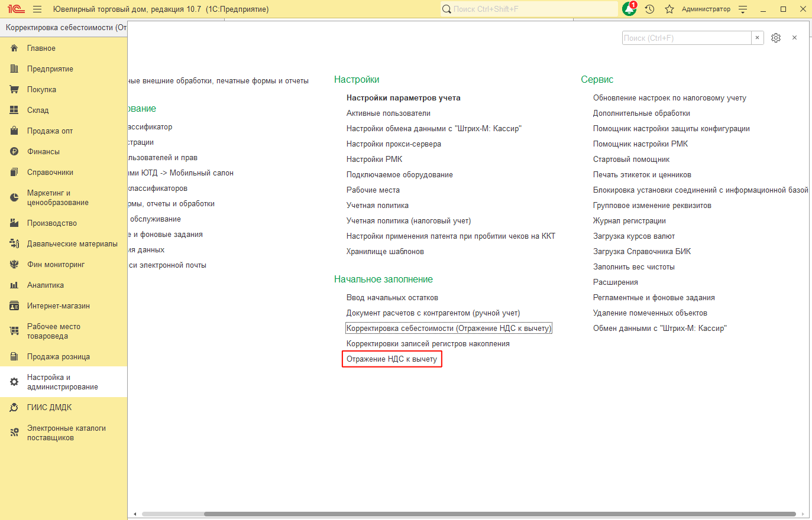Screen dimensions: 812x520
Task: Click the notifications bell icon
Action: pyautogui.click(x=629, y=9)
